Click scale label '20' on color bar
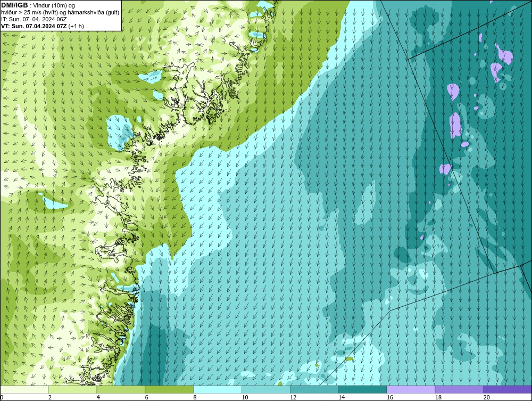The height and width of the screenshot is (401, 532). tap(487, 397)
